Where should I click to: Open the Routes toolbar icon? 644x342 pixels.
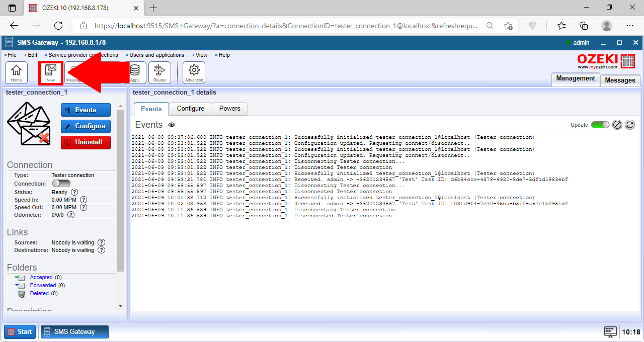159,72
